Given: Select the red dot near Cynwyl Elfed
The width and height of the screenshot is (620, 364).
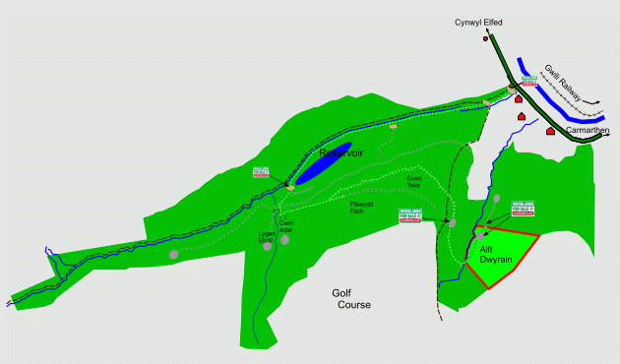Looking at the screenshot, I should click(485, 38).
